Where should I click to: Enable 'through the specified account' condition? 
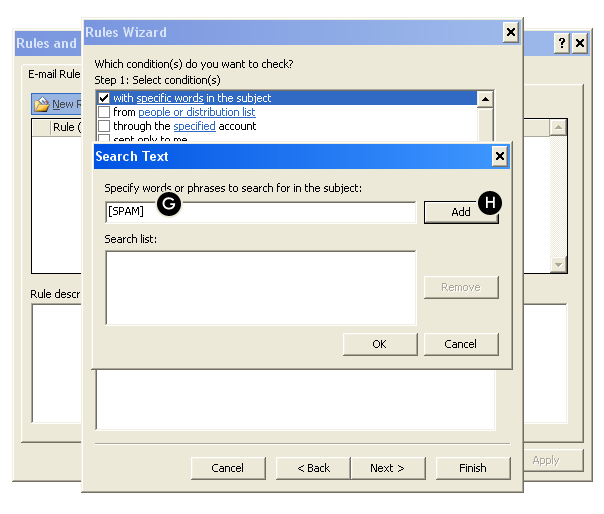[x=104, y=126]
